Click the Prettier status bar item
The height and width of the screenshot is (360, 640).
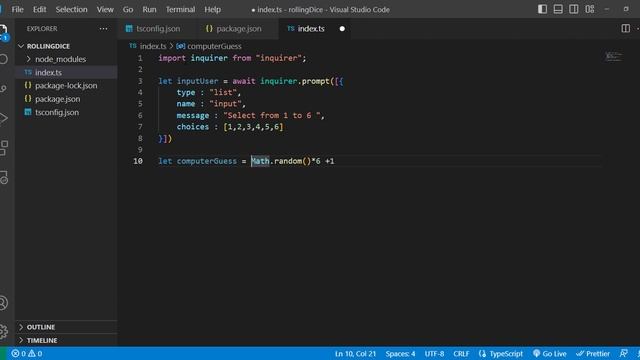tap(593, 353)
